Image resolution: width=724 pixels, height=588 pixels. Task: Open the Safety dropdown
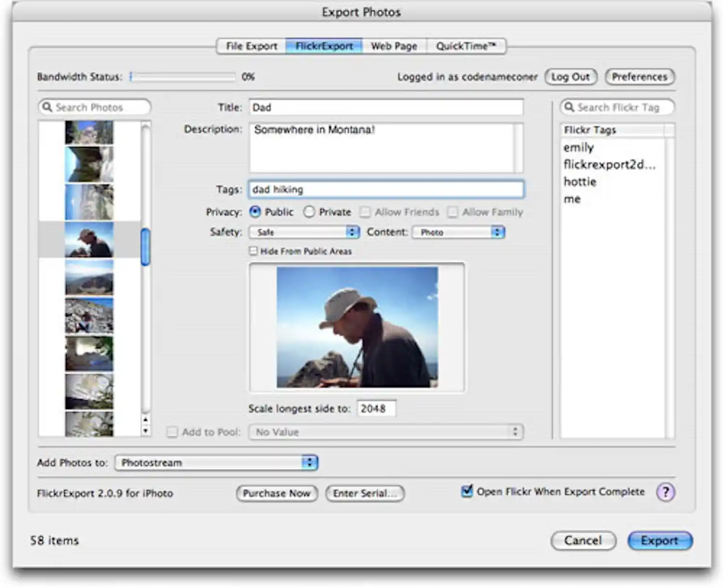pos(304,232)
